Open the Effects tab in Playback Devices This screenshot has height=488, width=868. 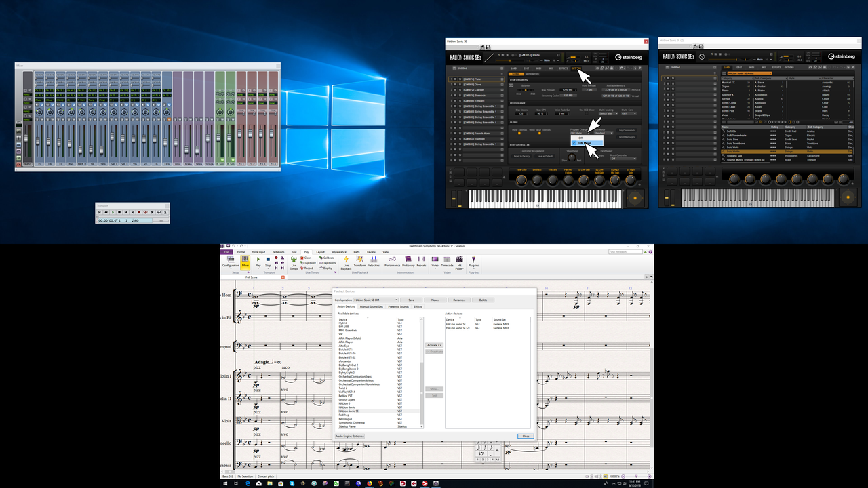418,306
